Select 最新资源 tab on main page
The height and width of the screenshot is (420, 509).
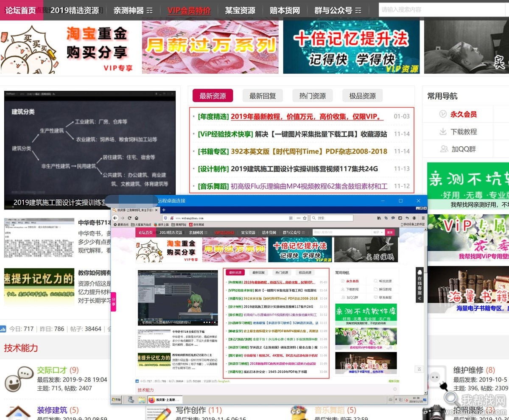213,96
